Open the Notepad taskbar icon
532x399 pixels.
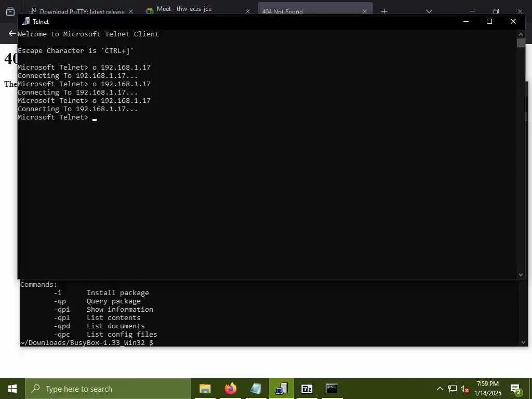point(256,389)
